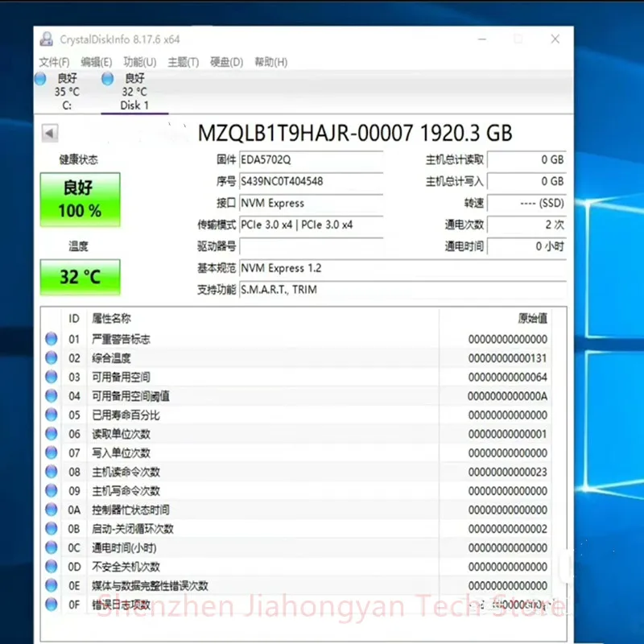Image resolution: width=644 pixels, height=644 pixels.
Task: Click the blue status orb for attribute 0A
Action: click(x=52, y=510)
